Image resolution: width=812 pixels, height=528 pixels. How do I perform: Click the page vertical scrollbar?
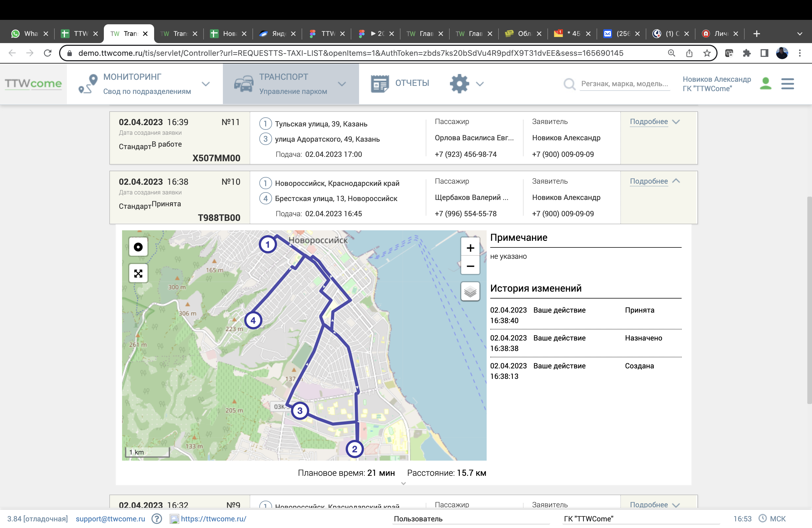coord(809,300)
